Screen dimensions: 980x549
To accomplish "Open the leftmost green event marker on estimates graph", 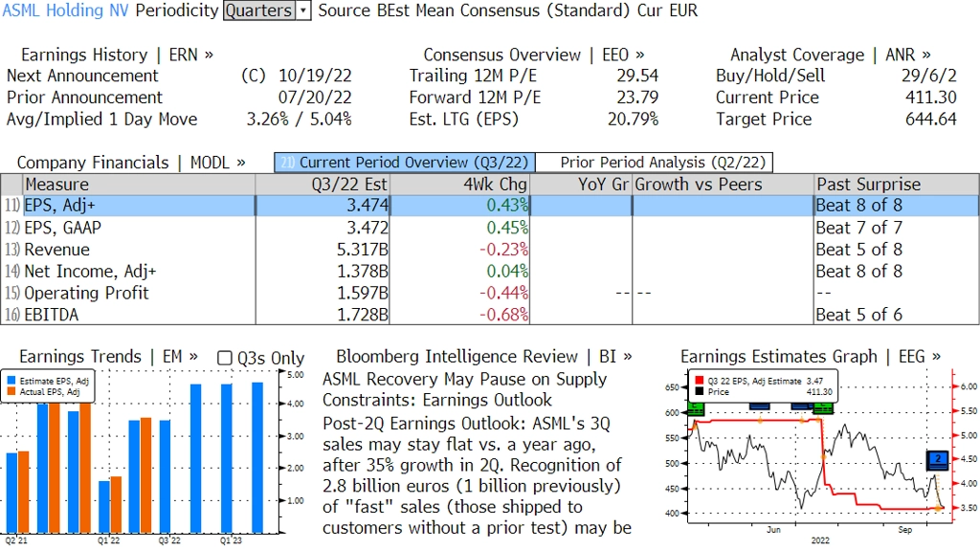I will 696,409.
